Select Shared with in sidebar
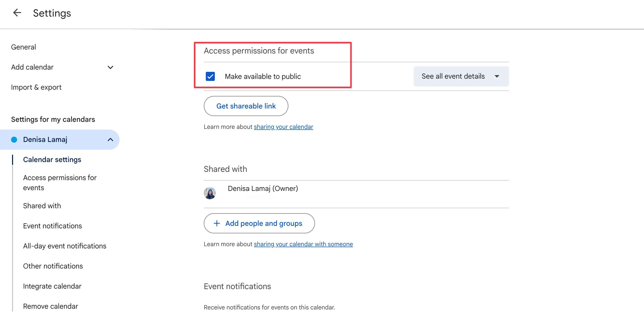 (42, 206)
